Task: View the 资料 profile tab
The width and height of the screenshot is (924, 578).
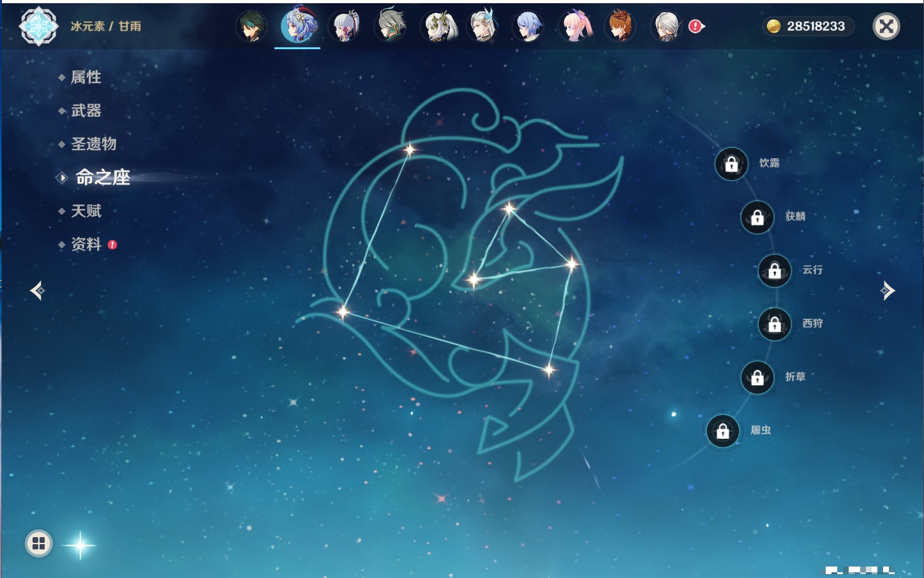Action: 86,244
